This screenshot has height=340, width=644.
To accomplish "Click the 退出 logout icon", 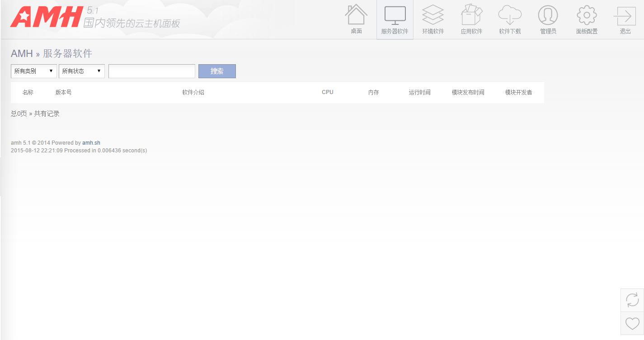I will click(625, 16).
